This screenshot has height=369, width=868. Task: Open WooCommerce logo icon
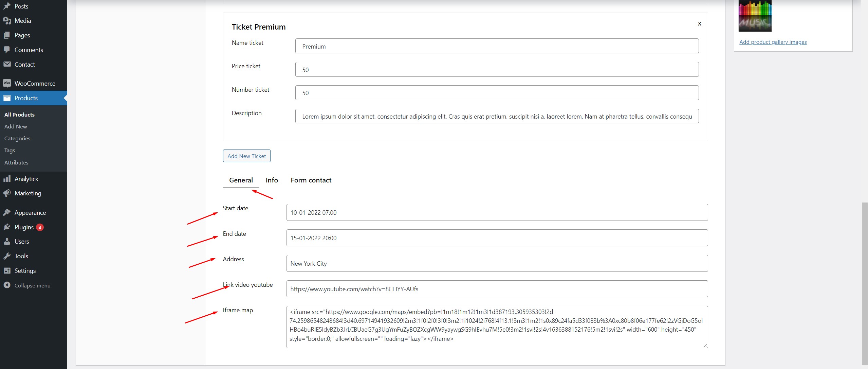coord(7,83)
